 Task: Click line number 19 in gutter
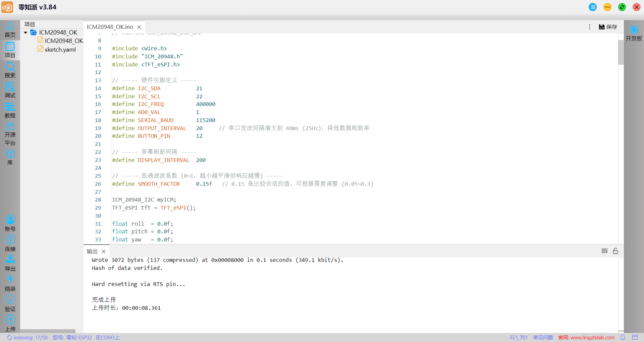pos(98,128)
